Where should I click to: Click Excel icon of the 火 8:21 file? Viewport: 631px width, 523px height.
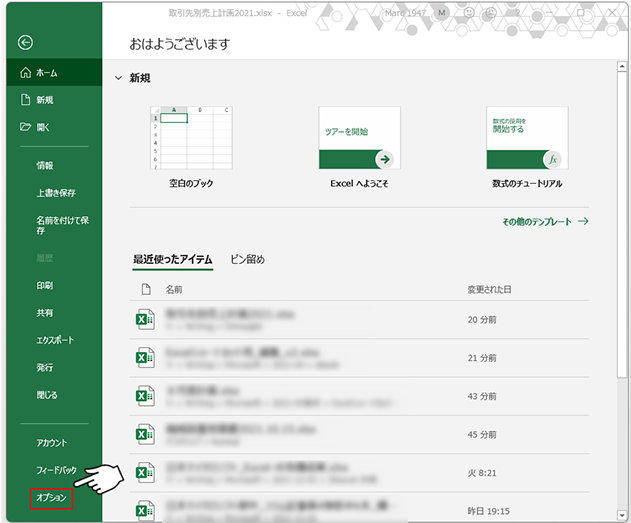pos(145,473)
